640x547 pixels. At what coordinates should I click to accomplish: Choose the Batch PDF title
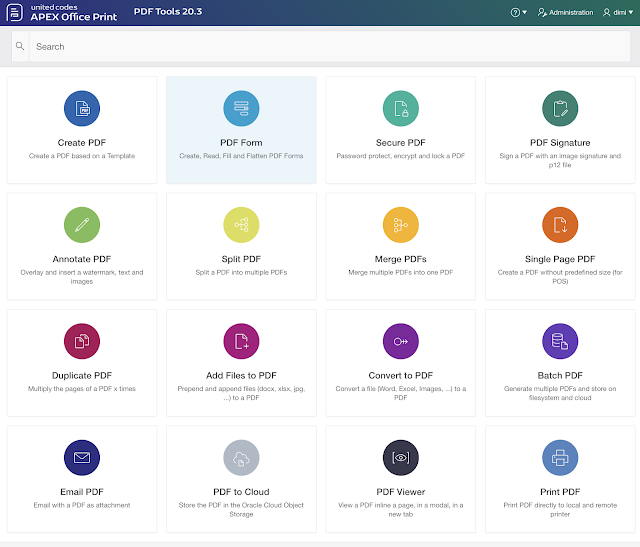pyautogui.click(x=560, y=375)
